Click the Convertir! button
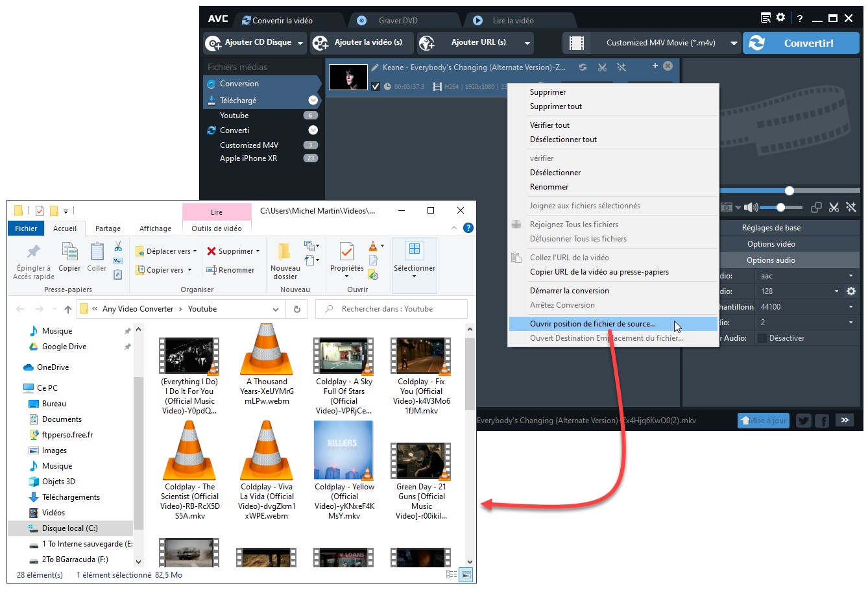Viewport: 868px width, 590px height. 801,43
